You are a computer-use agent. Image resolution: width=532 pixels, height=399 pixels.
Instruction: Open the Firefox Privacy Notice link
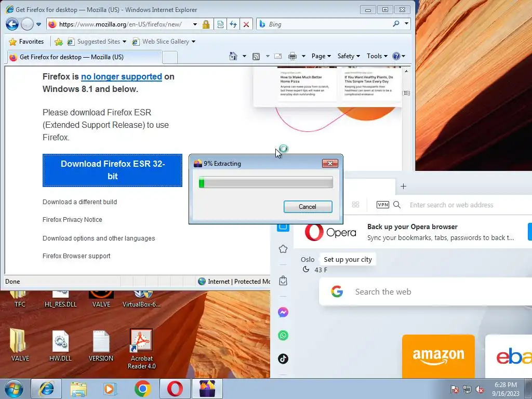click(x=72, y=220)
